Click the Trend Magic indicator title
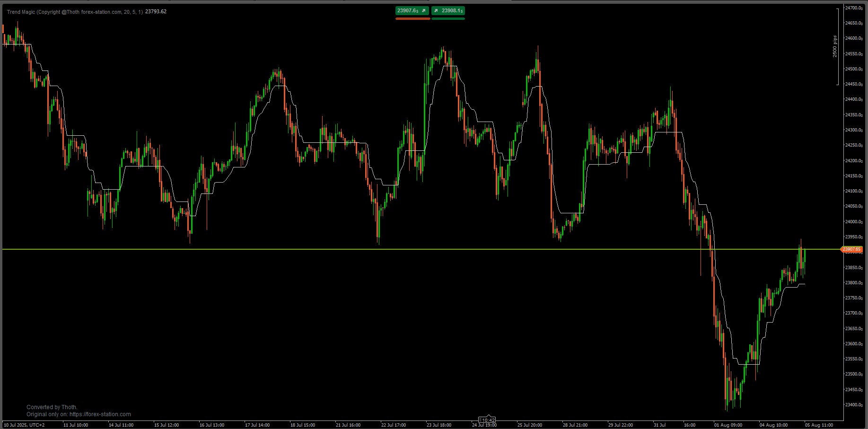 point(75,12)
